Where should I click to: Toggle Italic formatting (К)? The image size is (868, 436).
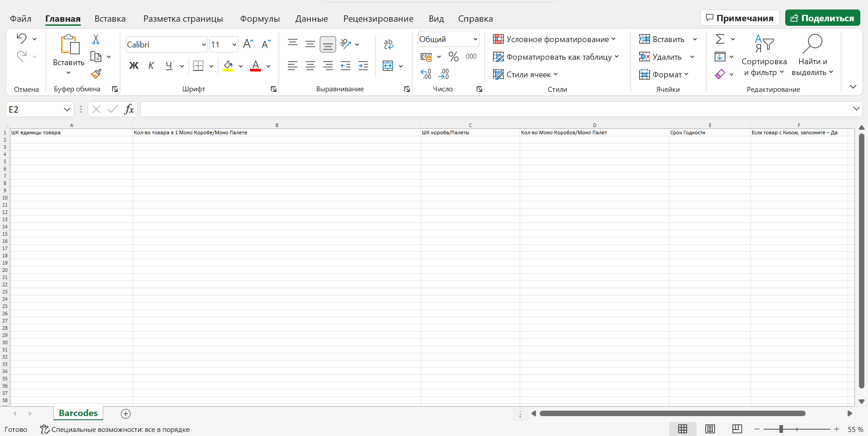point(151,66)
